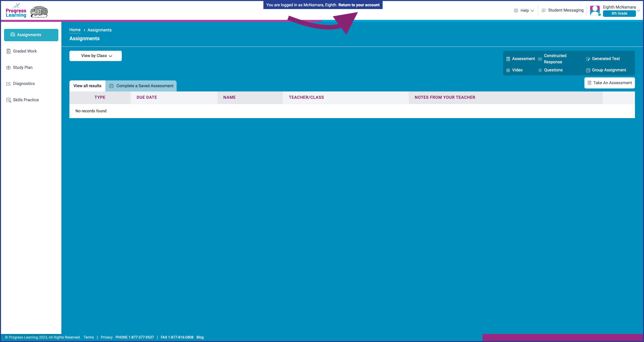Click the Assignments stack icon in the sidebar
Image resolution: width=644 pixels, height=342 pixels.
coord(13,35)
